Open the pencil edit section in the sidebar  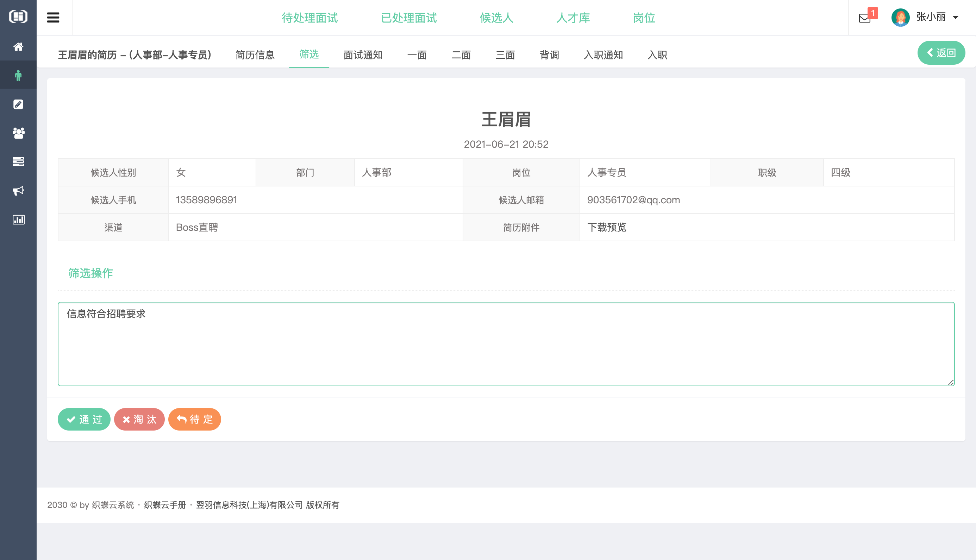(18, 104)
